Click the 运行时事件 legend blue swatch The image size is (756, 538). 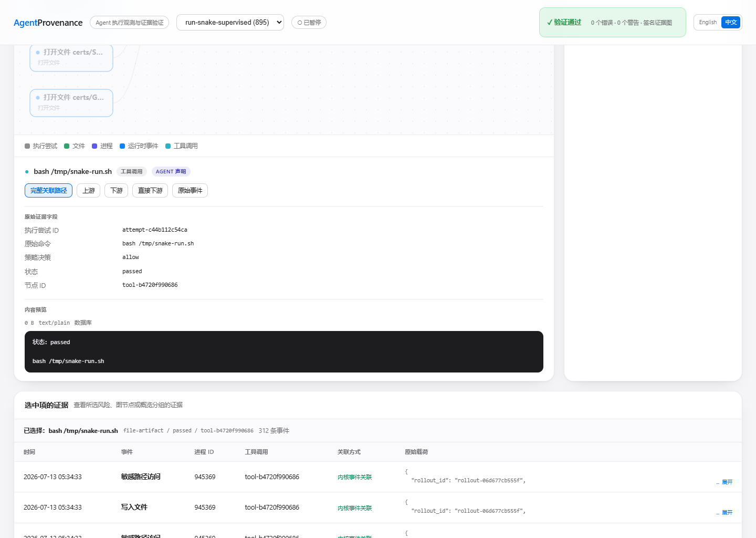tap(122, 146)
